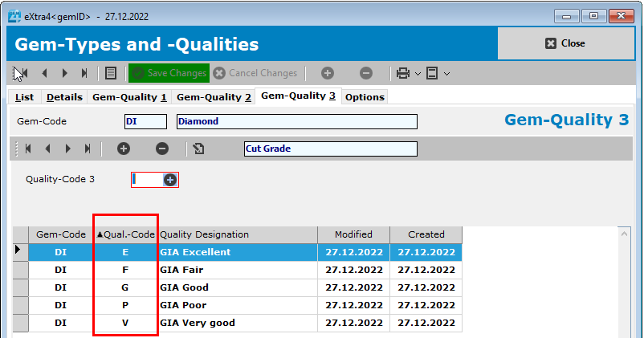Select the Gem-Quality 3 tab
644x338 pixels.
(298, 96)
